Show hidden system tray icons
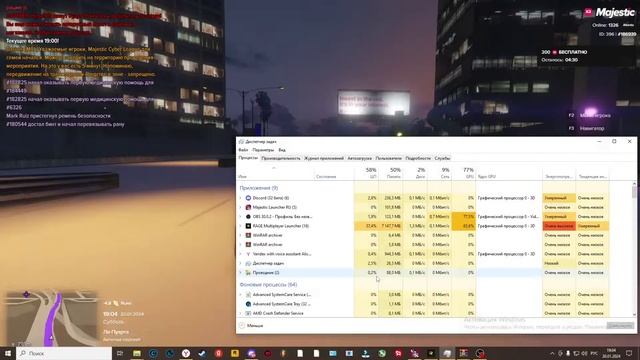This screenshot has height=360, width=640. click(552, 353)
